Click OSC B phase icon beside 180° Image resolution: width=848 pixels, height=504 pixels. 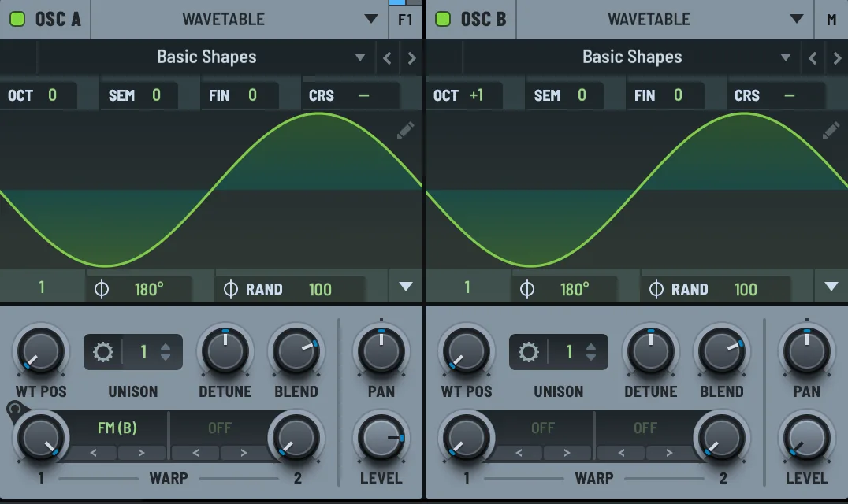pos(526,289)
